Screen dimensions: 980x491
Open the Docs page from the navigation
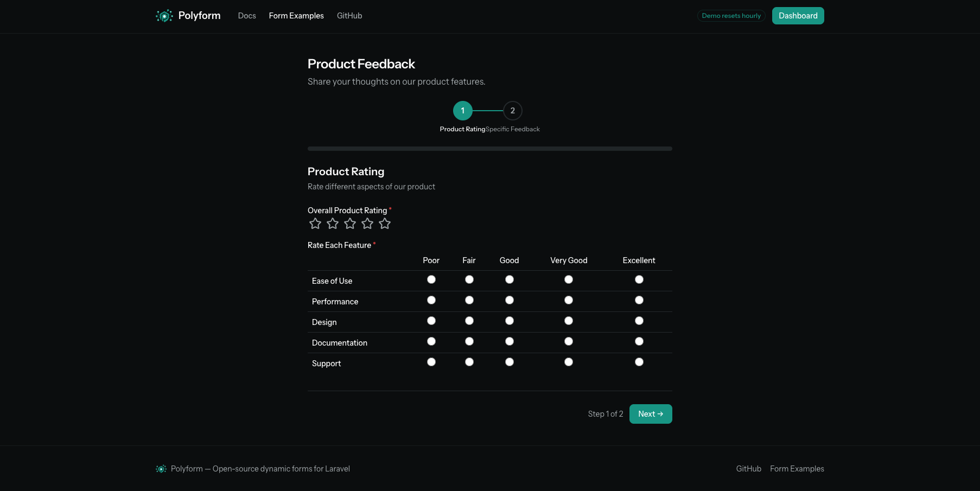tap(247, 16)
